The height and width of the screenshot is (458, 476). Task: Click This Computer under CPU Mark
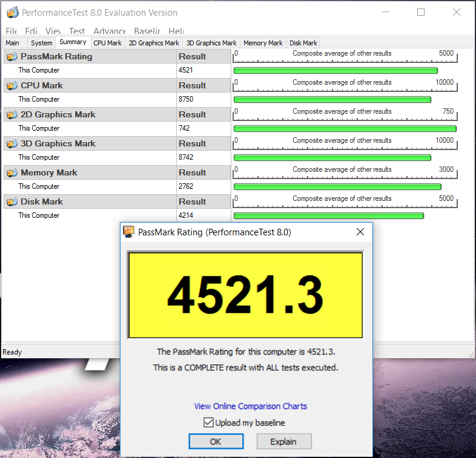point(39,99)
